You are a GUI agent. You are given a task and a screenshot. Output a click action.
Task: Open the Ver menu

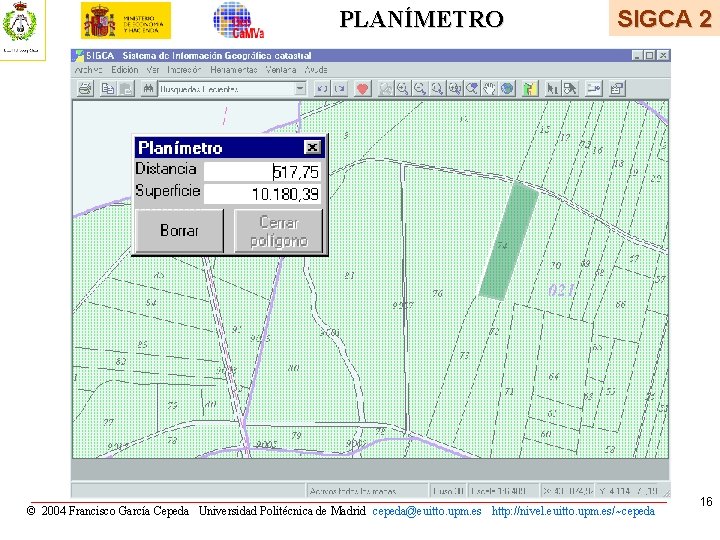pyautogui.click(x=153, y=70)
